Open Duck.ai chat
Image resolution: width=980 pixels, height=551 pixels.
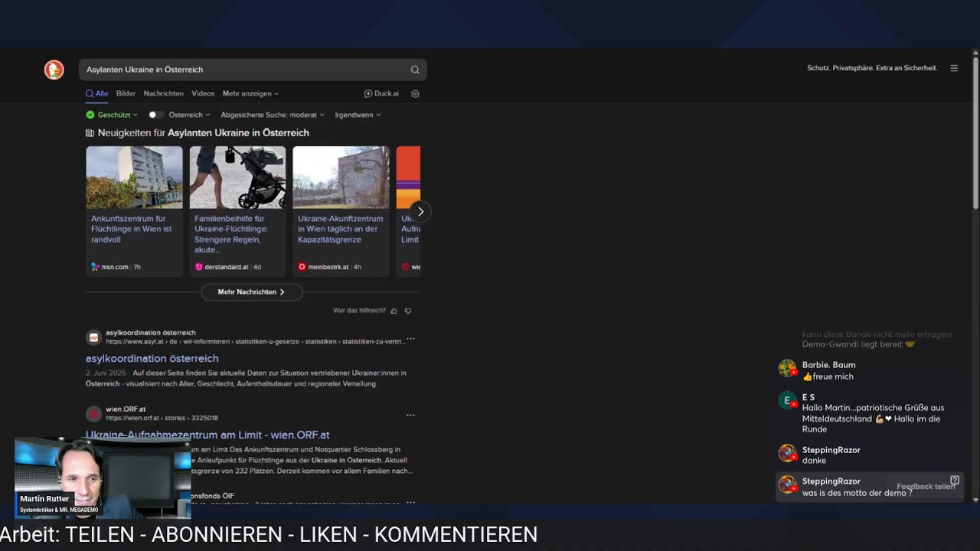point(381,93)
